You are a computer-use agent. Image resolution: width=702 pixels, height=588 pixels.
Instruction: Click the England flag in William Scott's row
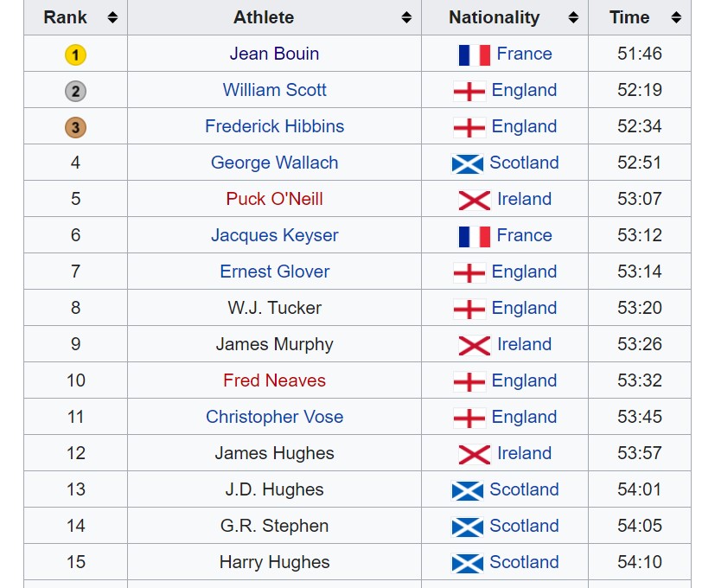point(469,91)
